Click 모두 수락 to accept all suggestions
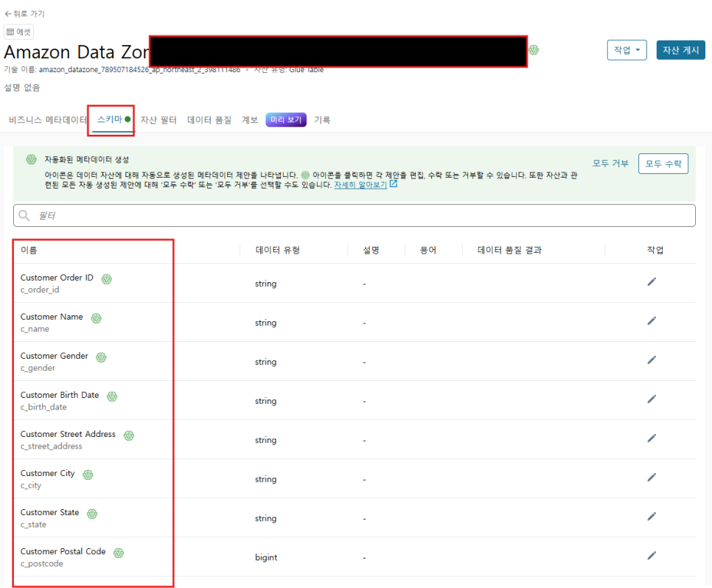This screenshot has height=588, width=712. click(x=663, y=164)
